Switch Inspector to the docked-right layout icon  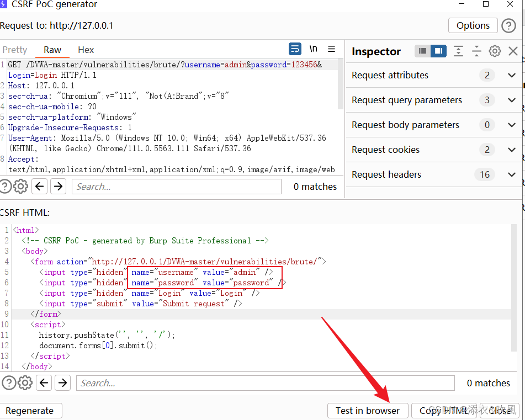coord(438,51)
